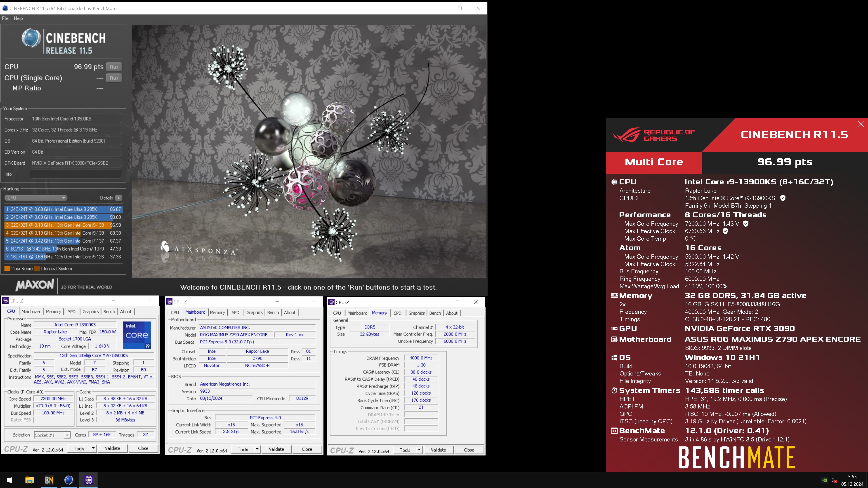Click the ROG logo in BenchMate panel
Viewport: 868px width, 488px height.
(627, 135)
